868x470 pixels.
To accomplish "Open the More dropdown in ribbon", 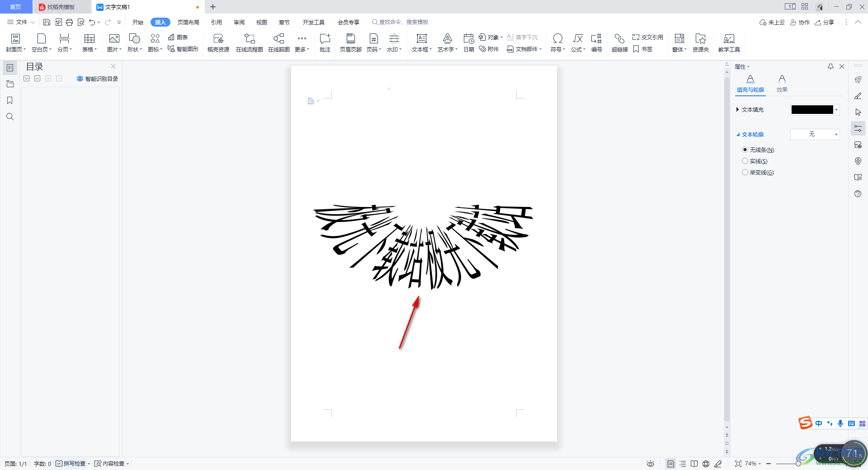I will (302, 43).
